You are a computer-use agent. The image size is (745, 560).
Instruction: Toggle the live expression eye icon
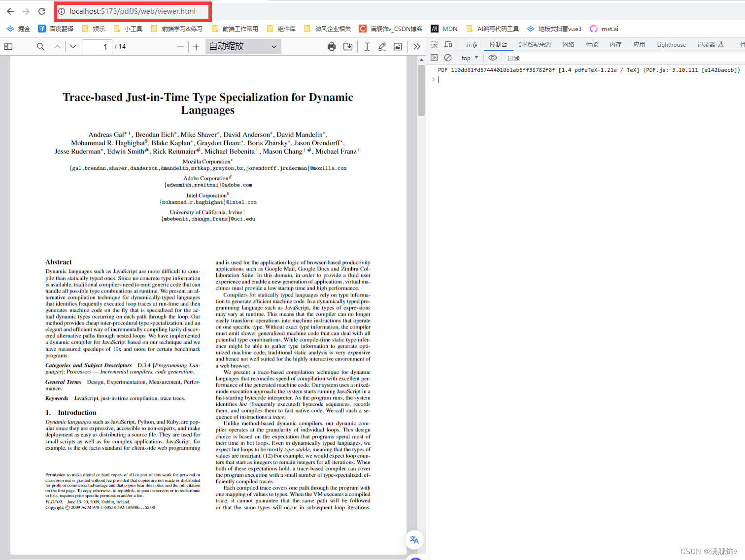(x=492, y=58)
